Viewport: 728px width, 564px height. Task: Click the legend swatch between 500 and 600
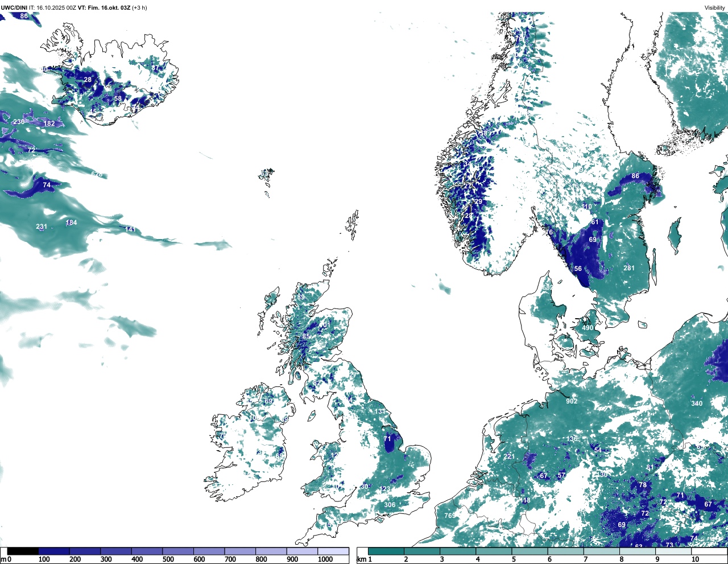(178, 551)
